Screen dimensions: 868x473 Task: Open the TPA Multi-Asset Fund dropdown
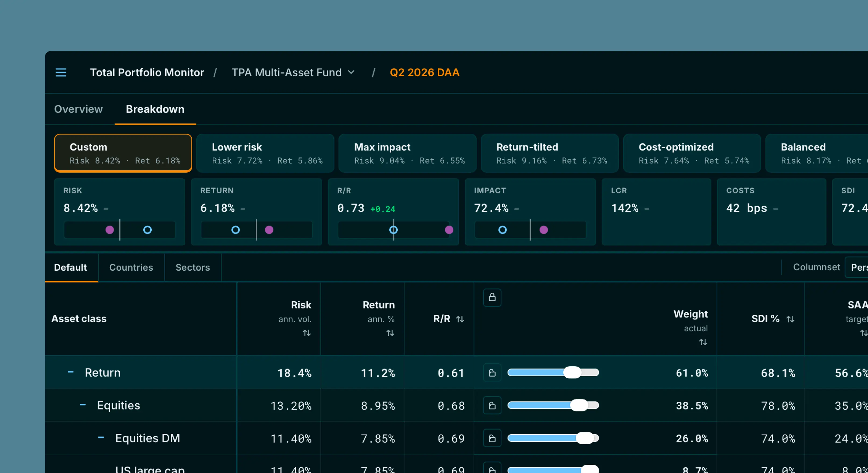tap(293, 72)
